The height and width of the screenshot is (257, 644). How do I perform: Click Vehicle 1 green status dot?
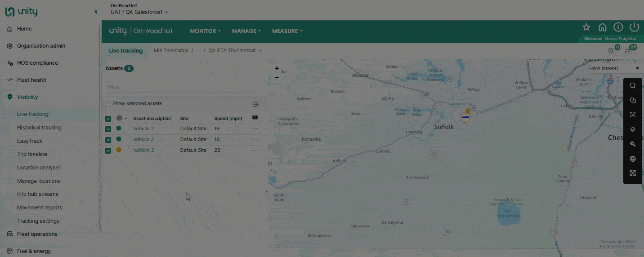coord(119,128)
